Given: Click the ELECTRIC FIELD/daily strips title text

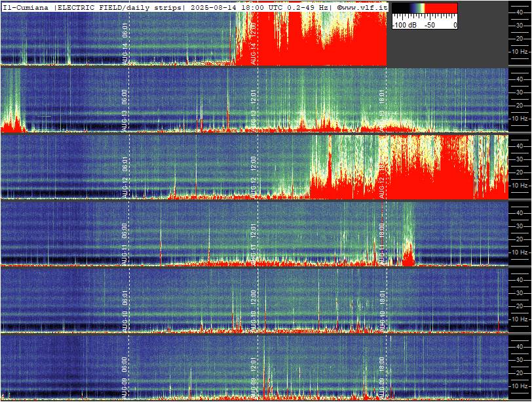Looking at the screenshot, I should [120, 7].
